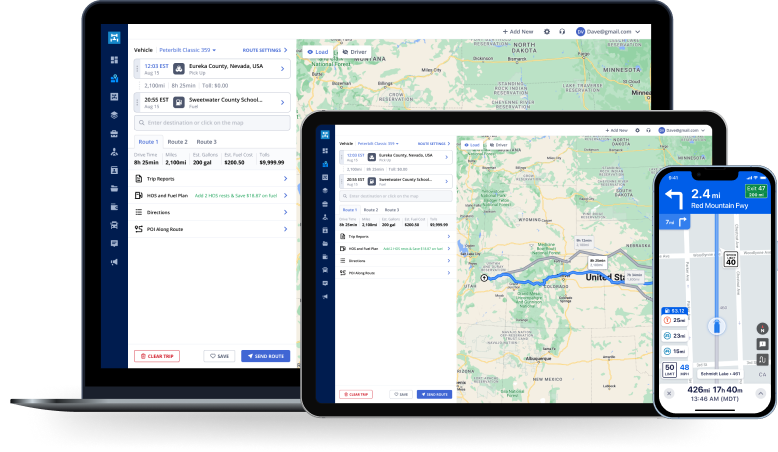The image size is (778, 452).
Task: Select the Route 1 tab on laptop
Action: point(148,142)
